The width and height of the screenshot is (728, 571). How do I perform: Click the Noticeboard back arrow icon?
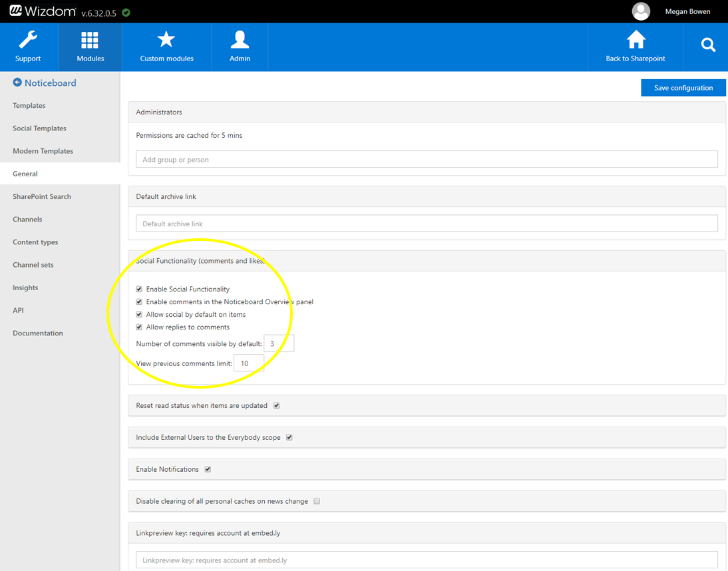coord(17,83)
